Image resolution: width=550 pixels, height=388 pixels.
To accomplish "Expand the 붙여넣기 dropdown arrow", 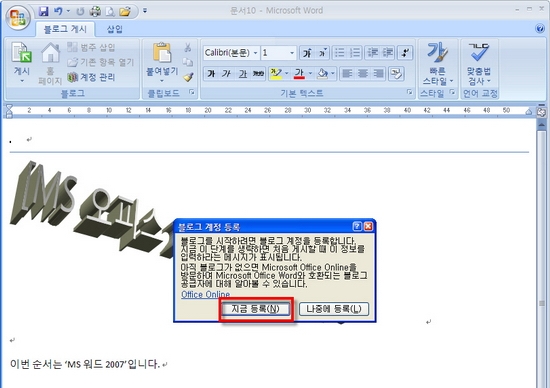I will (x=162, y=81).
